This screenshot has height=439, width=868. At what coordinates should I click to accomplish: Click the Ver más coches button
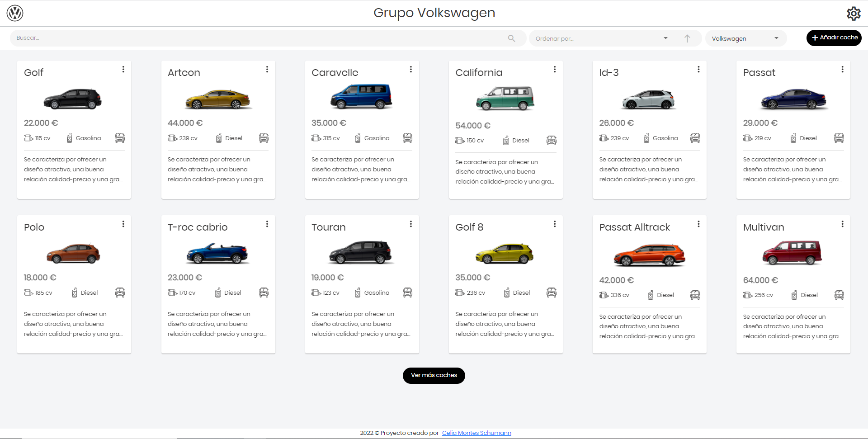click(x=434, y=375)
